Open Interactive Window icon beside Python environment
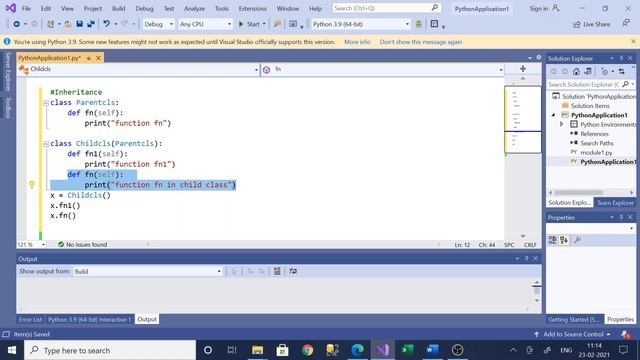The width and height of the screenshot is (640, 360). (293, 24)
